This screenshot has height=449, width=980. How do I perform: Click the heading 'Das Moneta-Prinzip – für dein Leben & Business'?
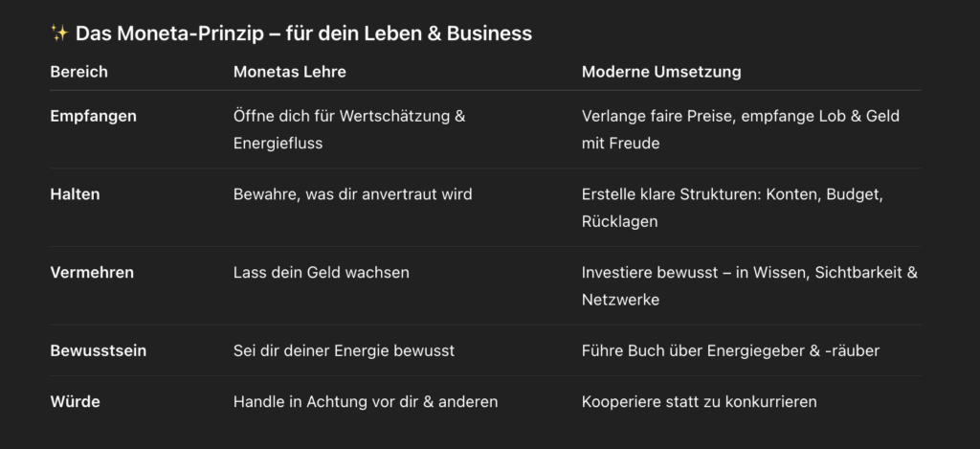(x=303, y=34)
